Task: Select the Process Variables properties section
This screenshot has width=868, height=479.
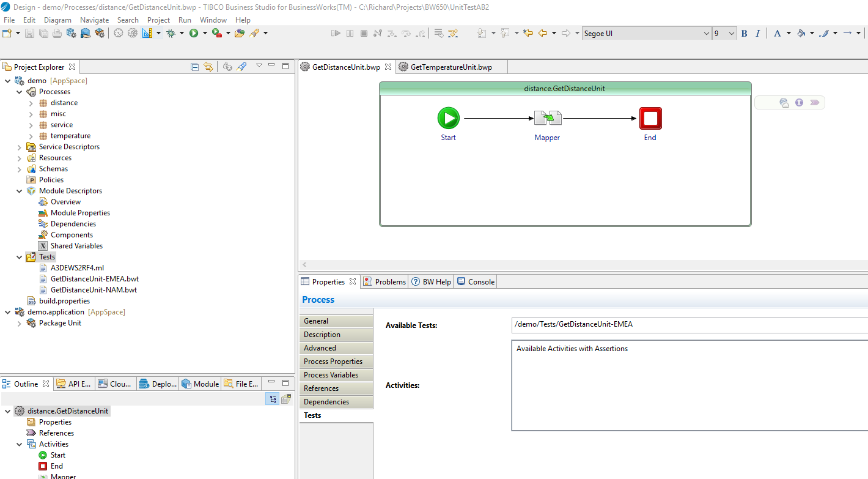Action: coord(336,375)
